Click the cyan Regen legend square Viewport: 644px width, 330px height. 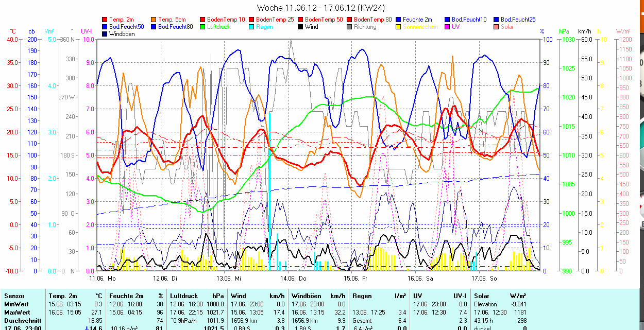(x=252, y=27)
